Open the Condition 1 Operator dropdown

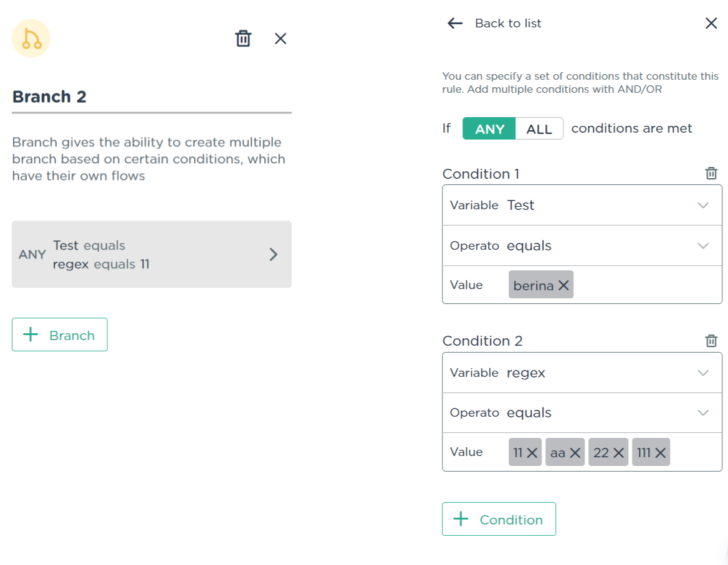[703, 246]
